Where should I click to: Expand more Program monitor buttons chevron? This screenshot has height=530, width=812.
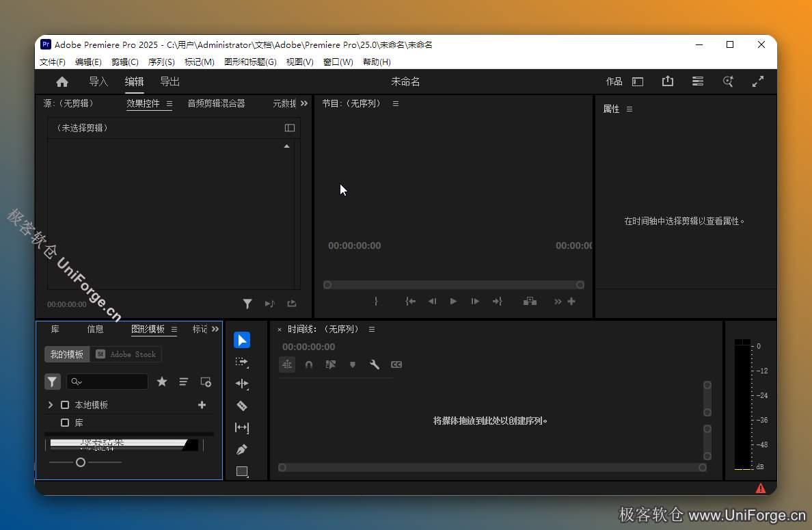(558, 301)
